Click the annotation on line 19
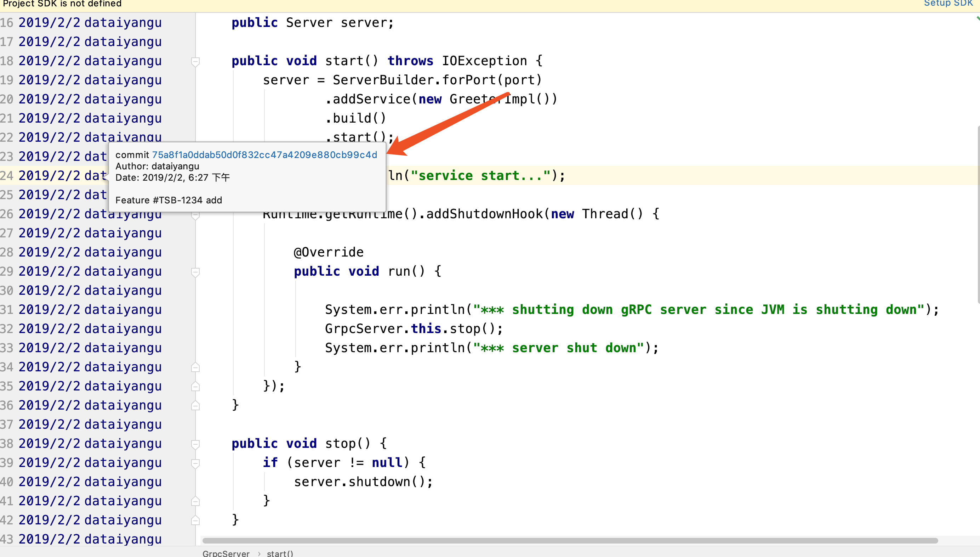The height and width of the screenshot is (557, 980). tap(90, 80)
